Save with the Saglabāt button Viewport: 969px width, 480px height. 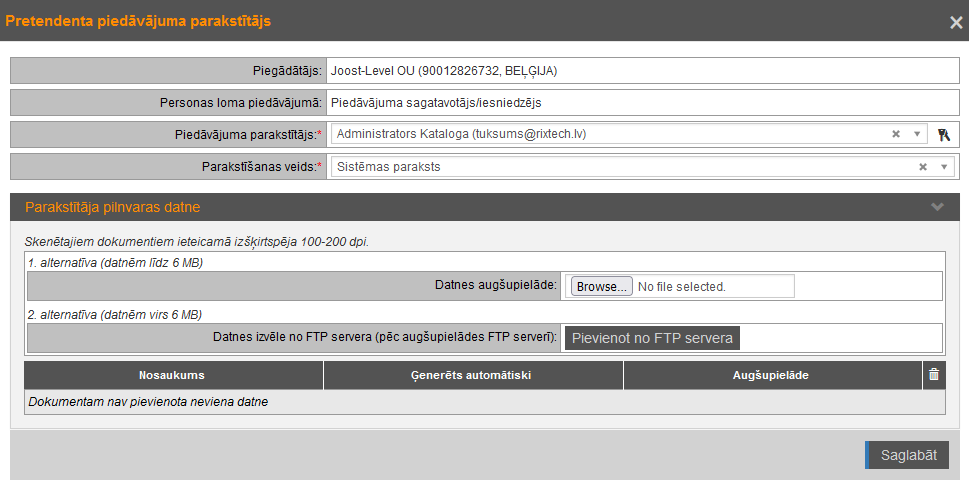tap(907, 455)
